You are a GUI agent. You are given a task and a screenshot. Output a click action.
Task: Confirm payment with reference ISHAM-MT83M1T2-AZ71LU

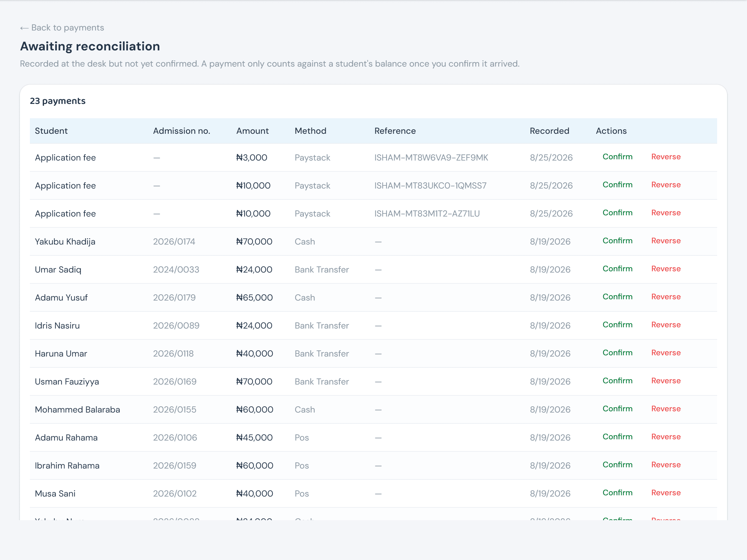click(617, 213)
